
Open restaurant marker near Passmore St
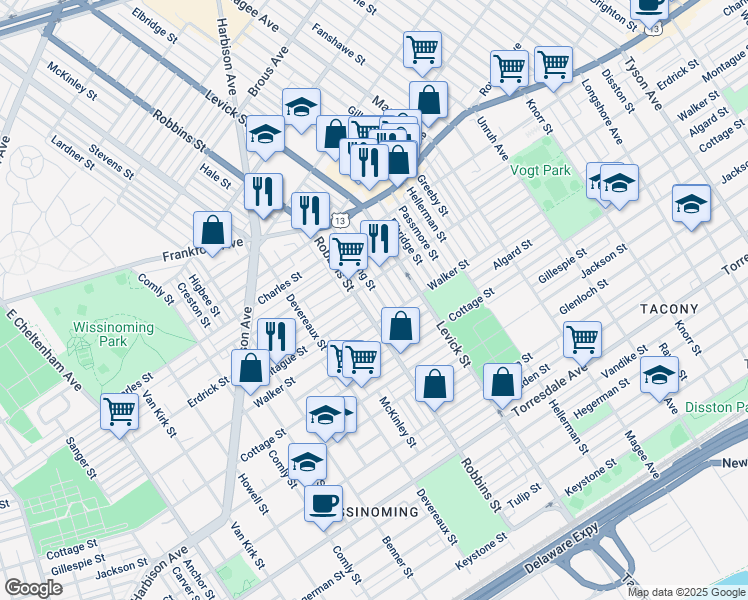coord(379,240)
